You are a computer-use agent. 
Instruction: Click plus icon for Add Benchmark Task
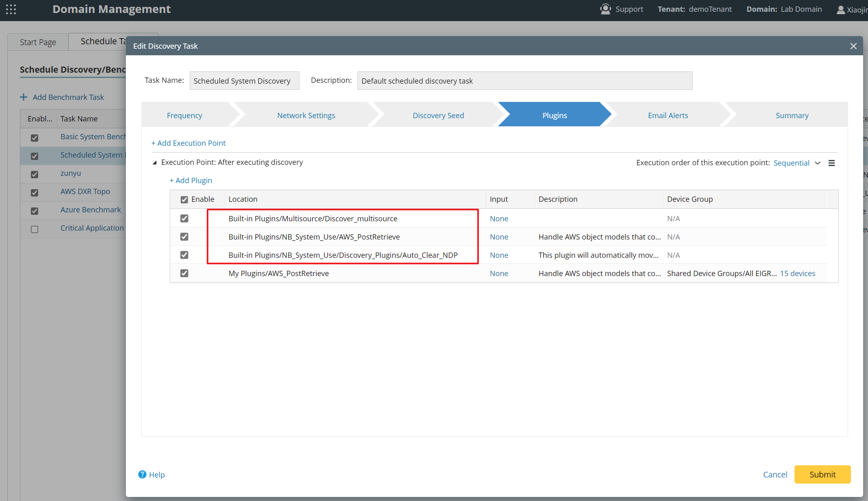coord(24,97)
